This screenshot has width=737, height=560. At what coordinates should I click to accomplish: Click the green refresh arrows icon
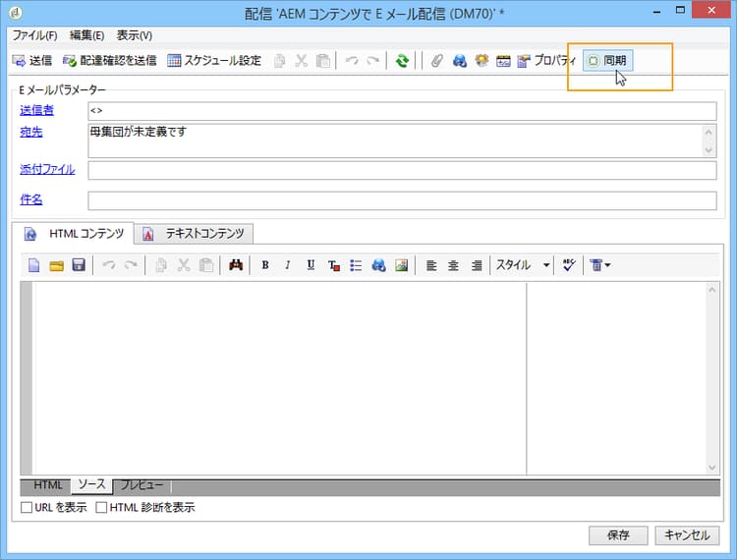[402, 61]
